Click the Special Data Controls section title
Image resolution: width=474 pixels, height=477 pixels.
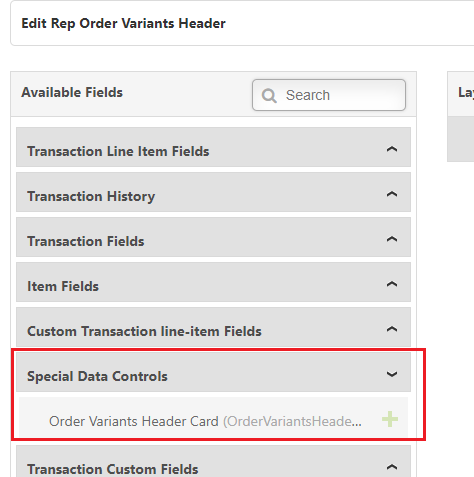coord(97,376)
